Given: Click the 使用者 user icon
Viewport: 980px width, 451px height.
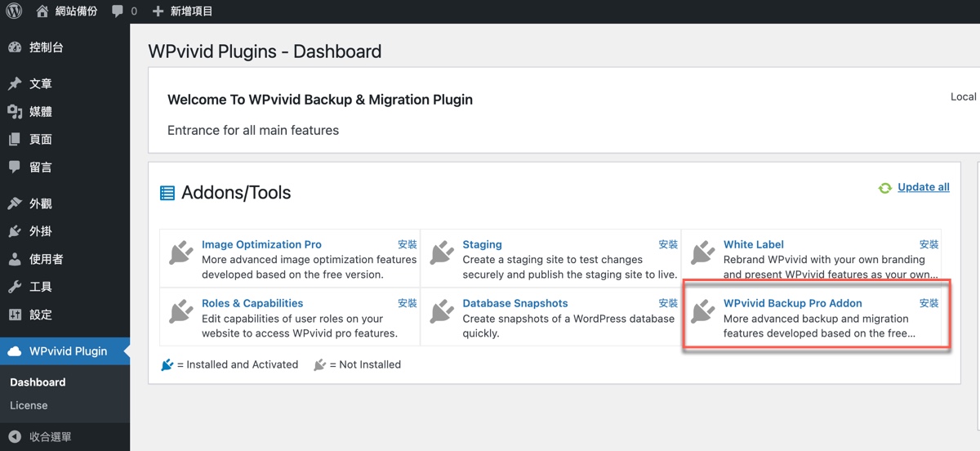Looking at the screenshot, I should click(15, 259).
